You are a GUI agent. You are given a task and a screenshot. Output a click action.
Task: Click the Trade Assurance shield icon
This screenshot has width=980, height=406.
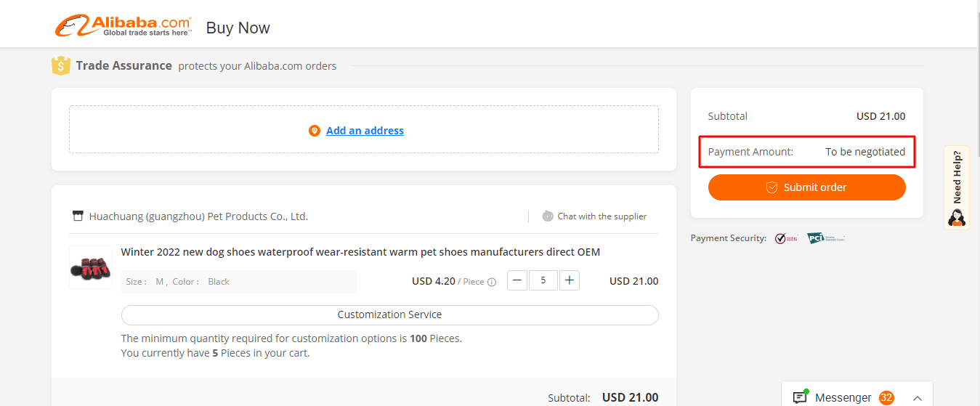[x=61, y=65]
